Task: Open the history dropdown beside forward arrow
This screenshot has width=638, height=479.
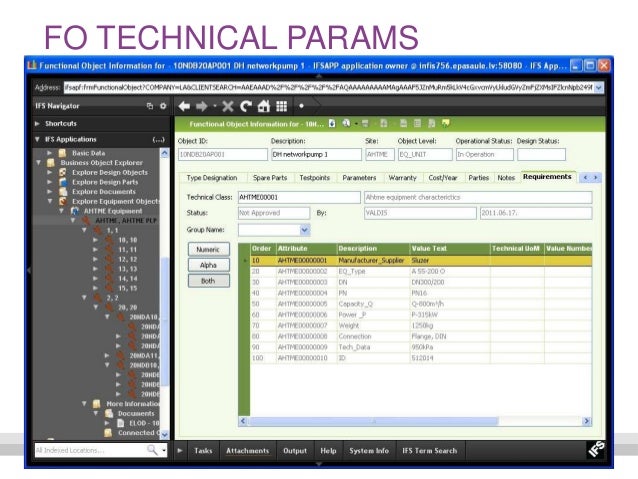Action: click(215, 107)
